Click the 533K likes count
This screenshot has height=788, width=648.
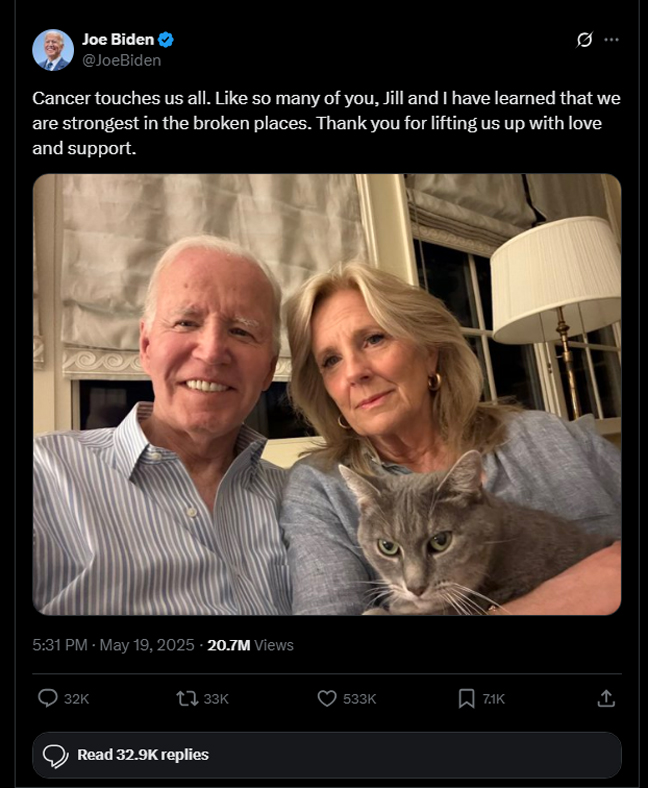[x=359, y=699]
